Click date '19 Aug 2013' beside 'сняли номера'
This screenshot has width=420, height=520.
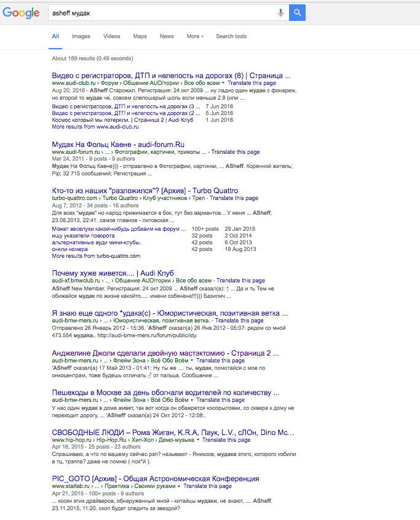point(240,249)
